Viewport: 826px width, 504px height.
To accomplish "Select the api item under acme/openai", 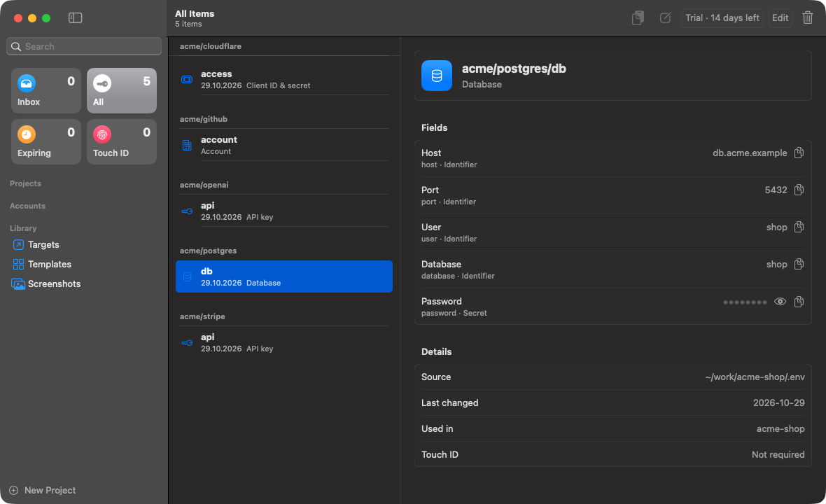I will (284, 211).
